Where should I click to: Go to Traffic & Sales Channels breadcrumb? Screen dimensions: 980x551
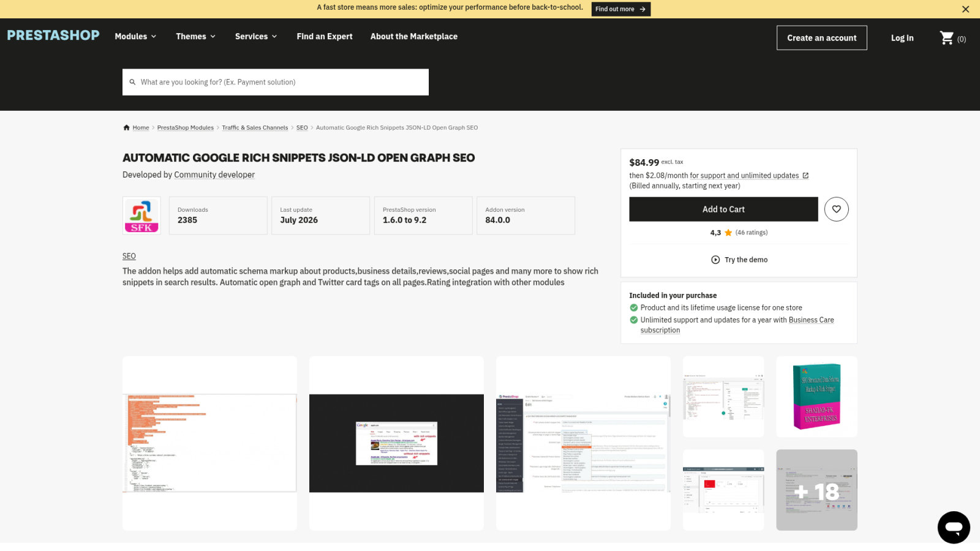255,128
